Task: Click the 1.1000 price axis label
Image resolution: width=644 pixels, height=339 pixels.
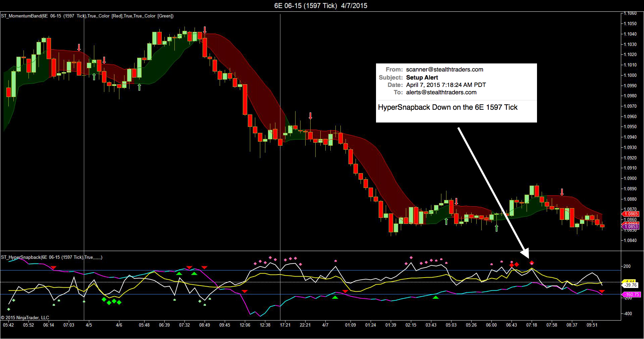Action: point(630,75)
